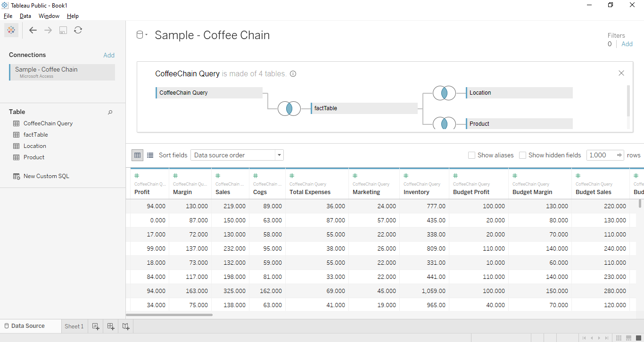The image size is (644, 342).
Task: Change data type icon for Sales column
Action: (x=218, y=176)
